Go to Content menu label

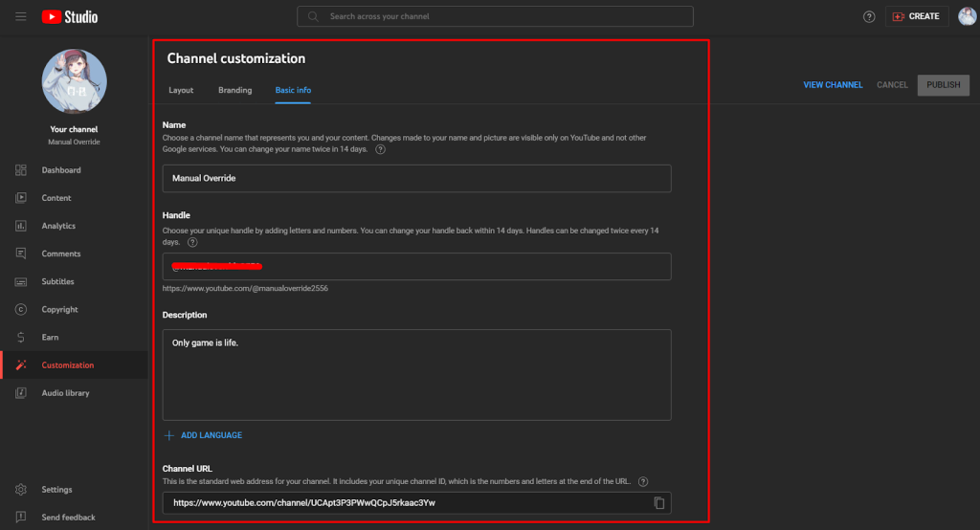[x=56, y=197]
